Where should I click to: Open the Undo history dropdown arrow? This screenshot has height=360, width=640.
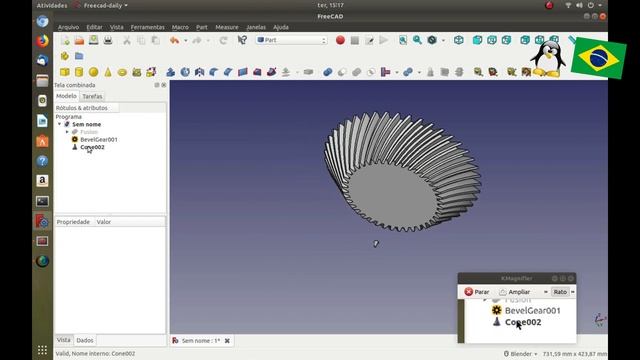[185, 40]
